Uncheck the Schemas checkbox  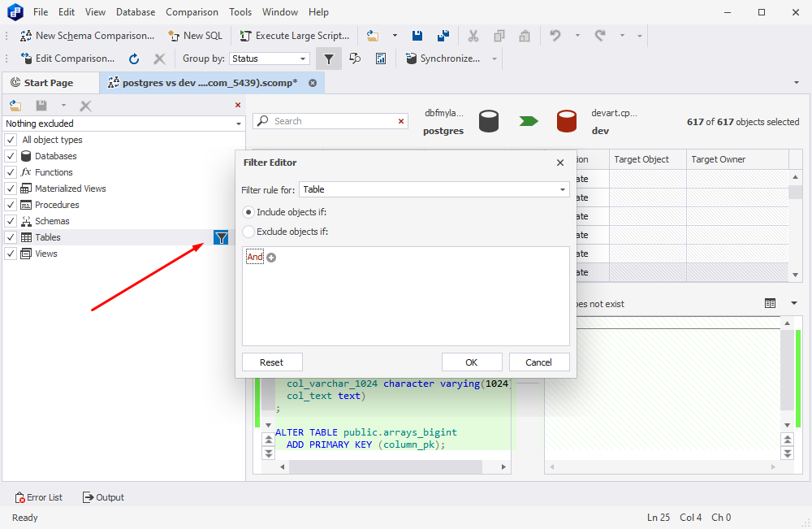click(x=11, y=221)
